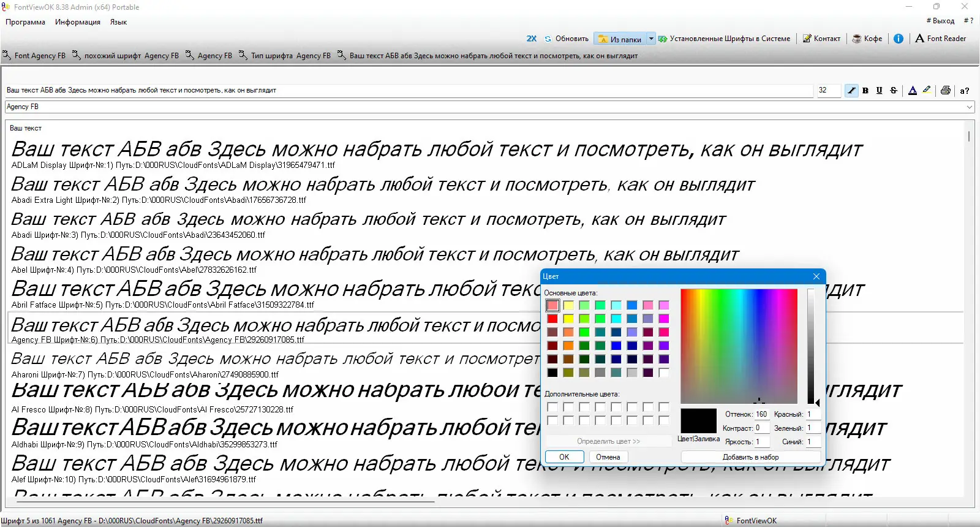Select the white basic color swatch
980x527 pixels.
coord(664,373)
